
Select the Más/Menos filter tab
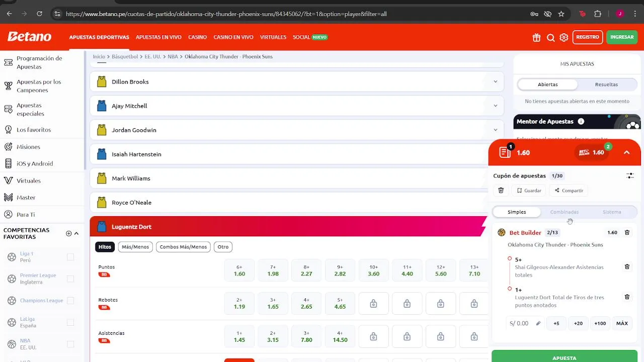click(x=135, y=247)
